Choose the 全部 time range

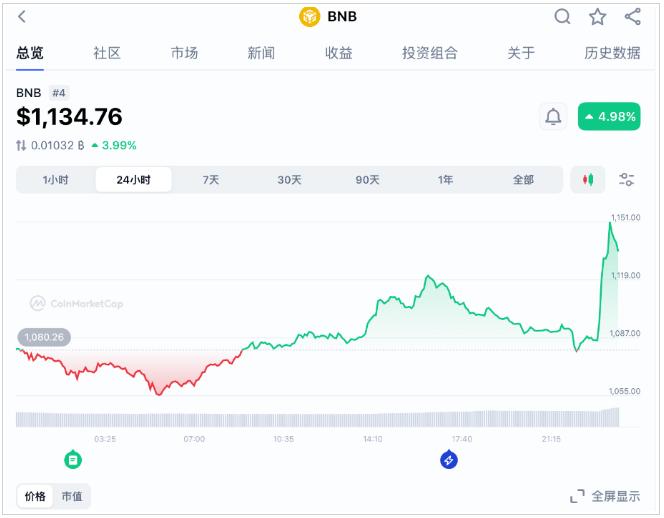coord(523,180)
